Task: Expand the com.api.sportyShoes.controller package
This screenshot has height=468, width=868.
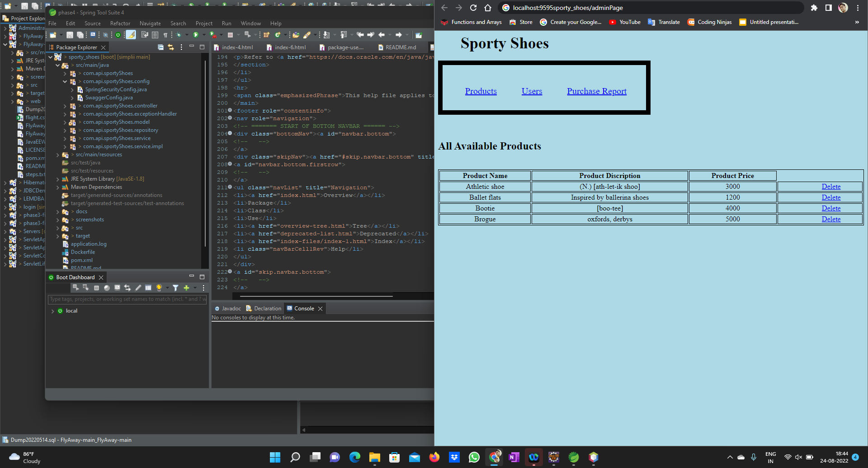Action: 65,106
